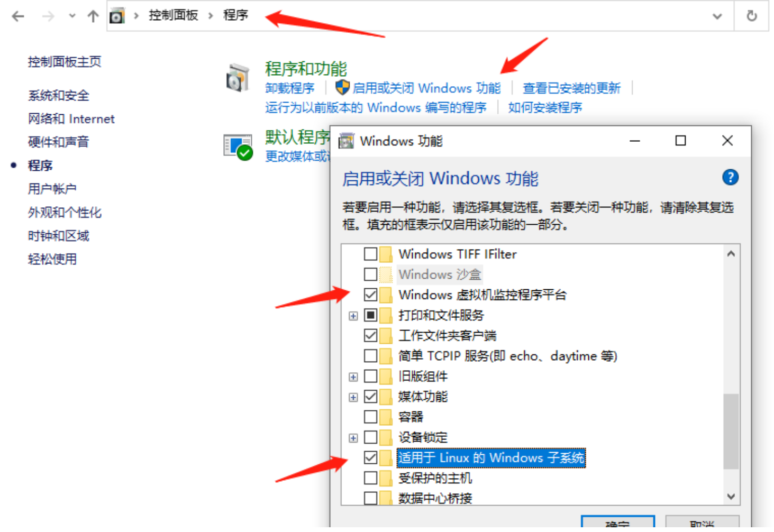This screenshot has width=774, height=532.
Task: Expand the 媒体功能 tree node
Action: click(353, 397)
